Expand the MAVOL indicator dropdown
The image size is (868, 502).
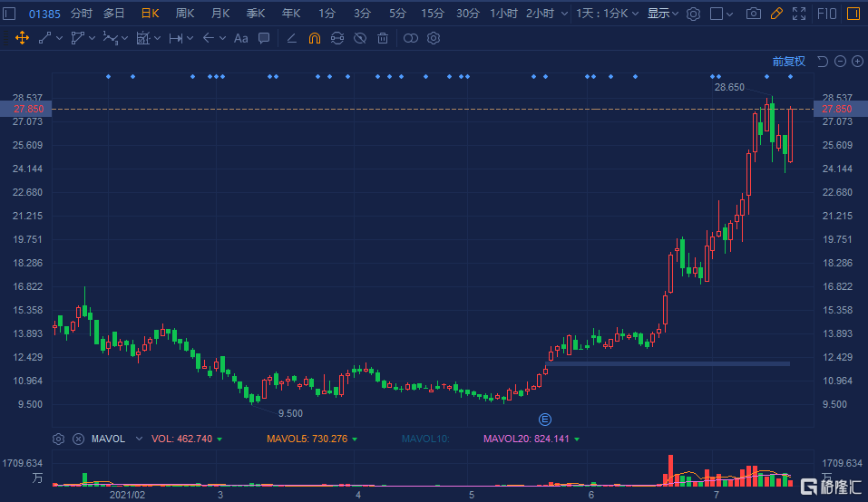click(138, 439)
